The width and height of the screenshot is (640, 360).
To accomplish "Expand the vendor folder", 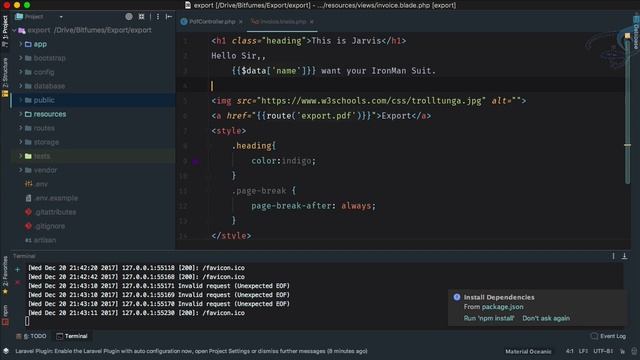I will (20, 170).
